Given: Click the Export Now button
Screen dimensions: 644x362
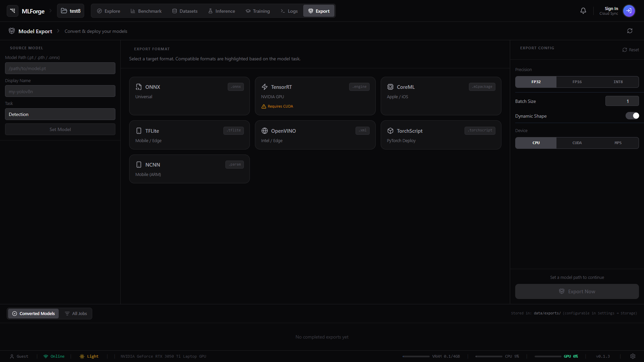Looking at the screenshot, I should (577, 292).
